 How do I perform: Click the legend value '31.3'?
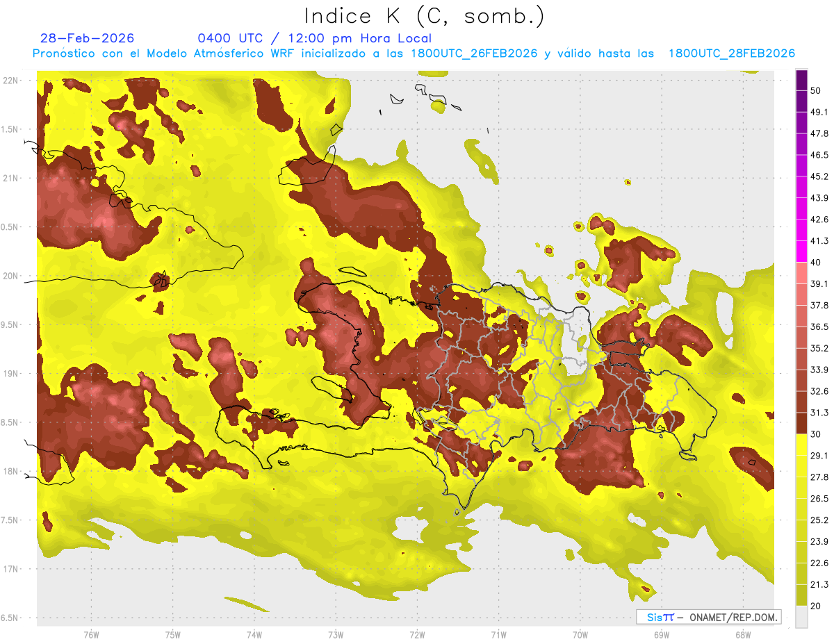pyautogui.click(x=819, y=413)
